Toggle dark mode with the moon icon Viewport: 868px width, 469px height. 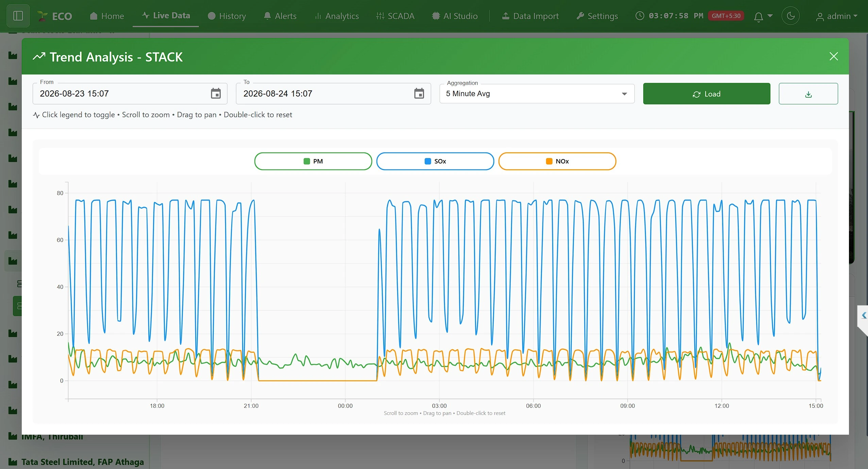790,16
